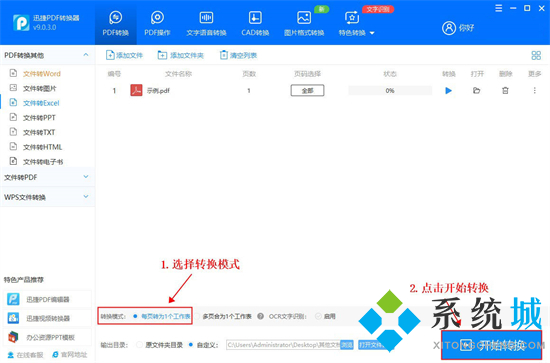Select 文件转TXT in the sidebar
Screen dimensions: 550x363
(39, 132)
